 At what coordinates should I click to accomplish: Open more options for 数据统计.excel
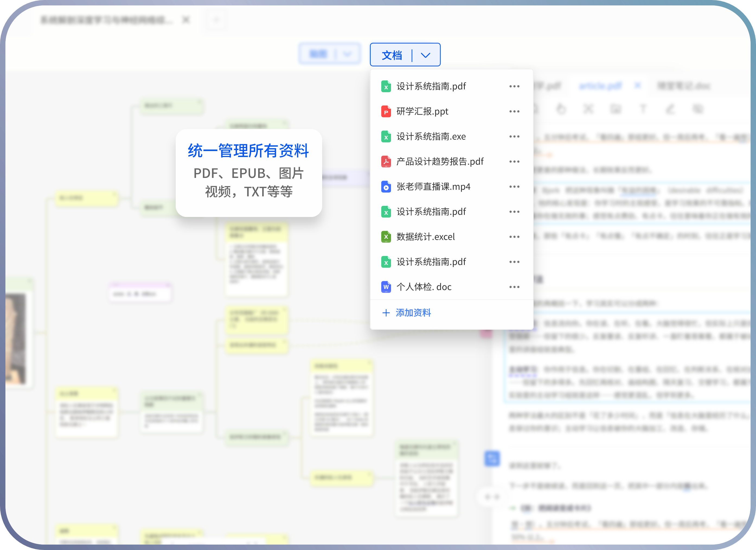click(x=514, y=237)
